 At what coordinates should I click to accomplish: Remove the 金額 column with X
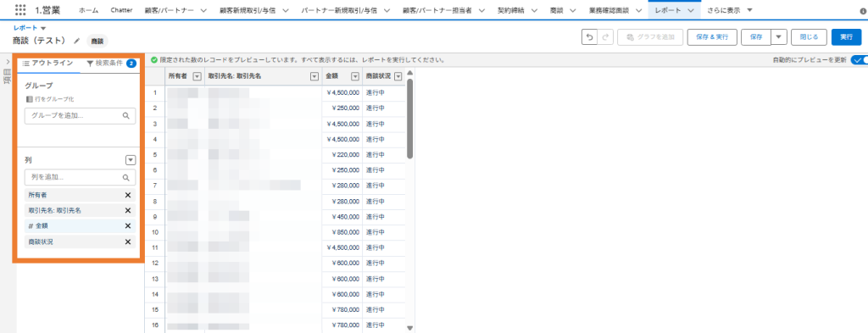(128, 225)
